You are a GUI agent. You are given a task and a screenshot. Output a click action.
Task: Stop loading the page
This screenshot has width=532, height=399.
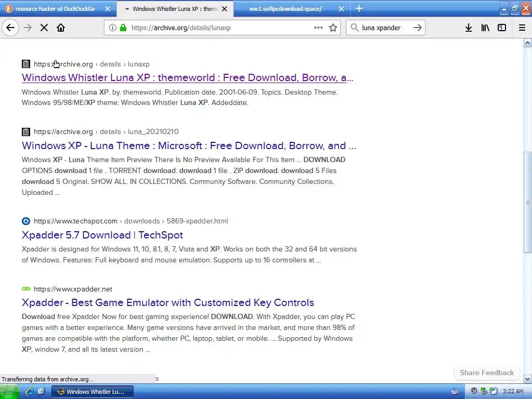(44, 28)
